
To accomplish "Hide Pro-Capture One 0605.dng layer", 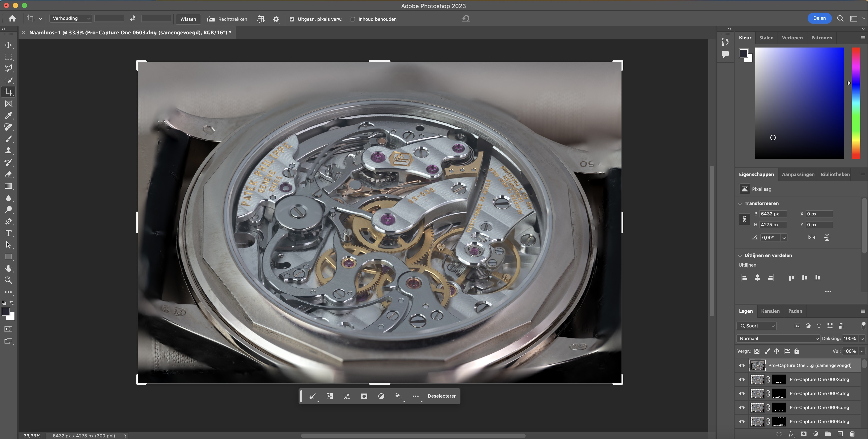I will [742, 408].
